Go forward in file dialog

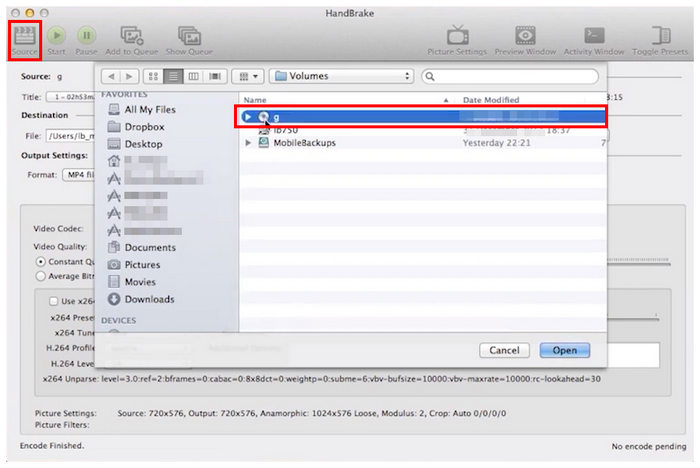coord(129,76)
